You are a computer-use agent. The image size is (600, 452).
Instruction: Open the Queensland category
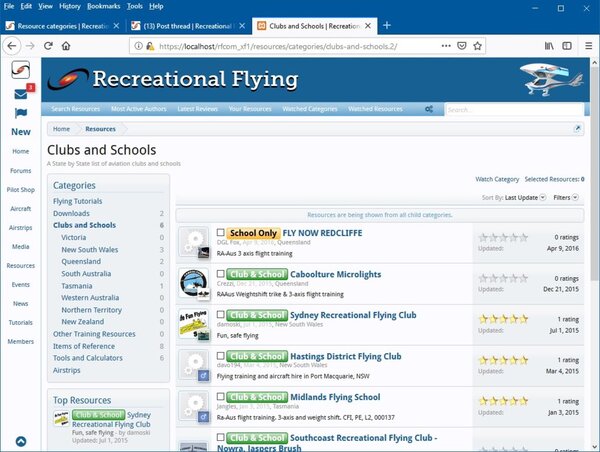80,261
